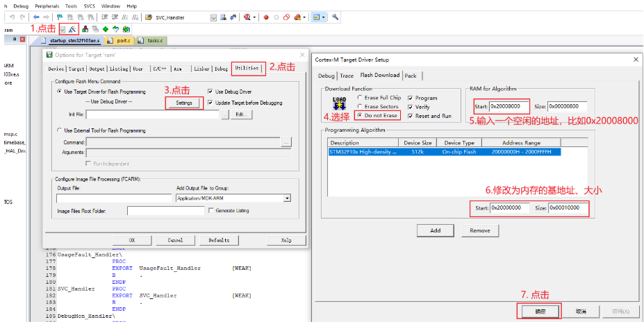This screenshot has width=644, height=324.
Task: Click the Settings button
Action: [x=184, y=103]
